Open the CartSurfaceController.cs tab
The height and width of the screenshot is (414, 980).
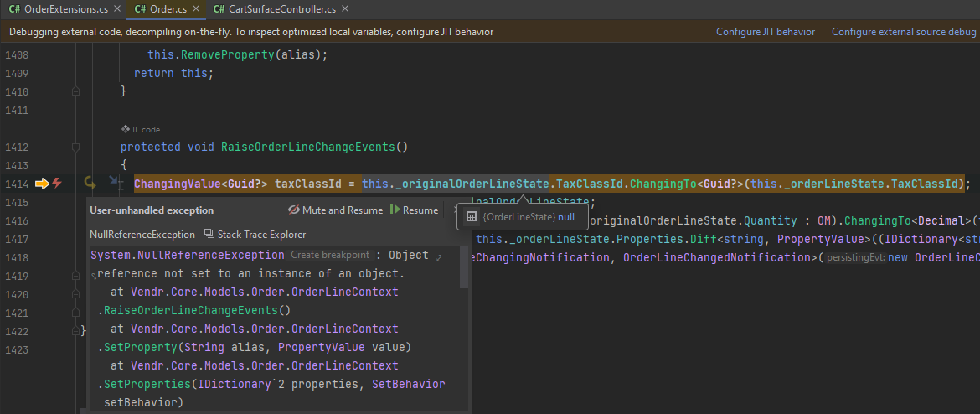(282, 9)
